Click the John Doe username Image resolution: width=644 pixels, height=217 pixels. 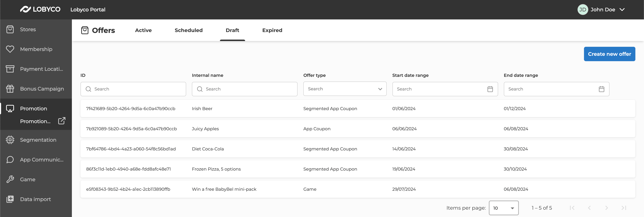602,10
